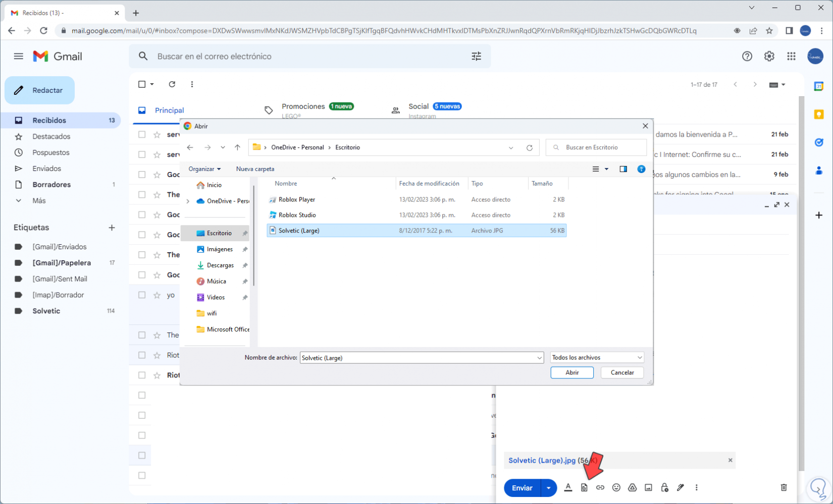
Task: Expand the OneDrive tree node
Action: (188, 201)
